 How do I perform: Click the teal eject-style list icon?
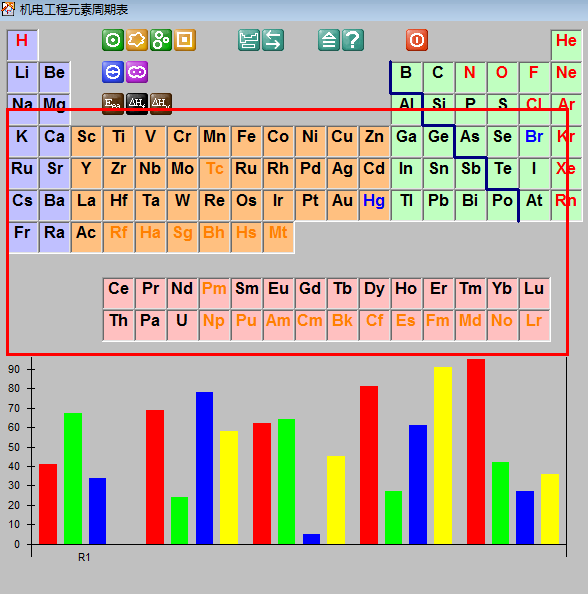click(329, 40)
